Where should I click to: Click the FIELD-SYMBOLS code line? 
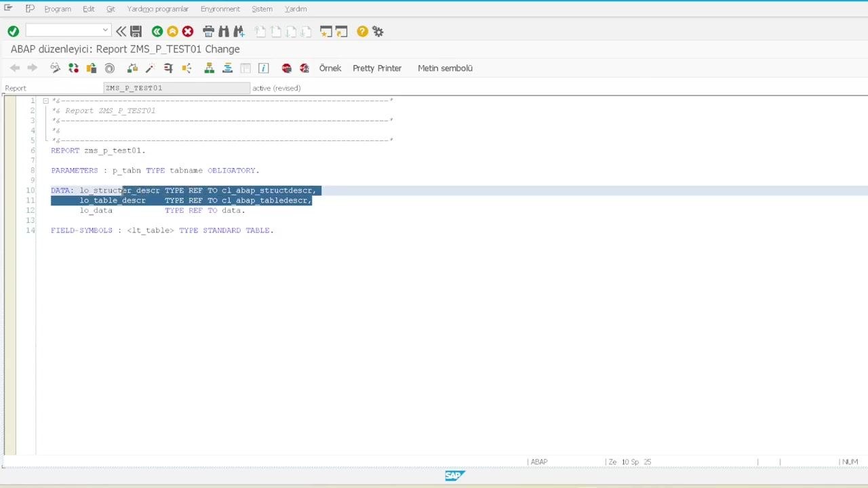coord(162,230)
